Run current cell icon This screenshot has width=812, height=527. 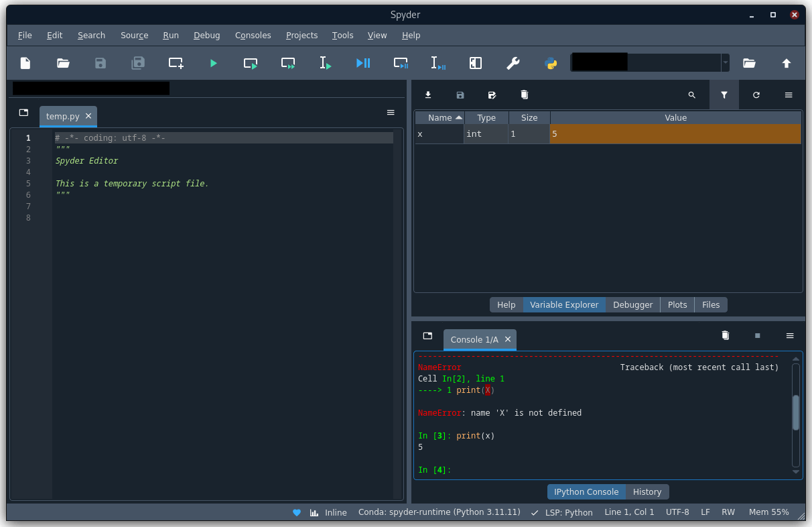click(251, 63)
